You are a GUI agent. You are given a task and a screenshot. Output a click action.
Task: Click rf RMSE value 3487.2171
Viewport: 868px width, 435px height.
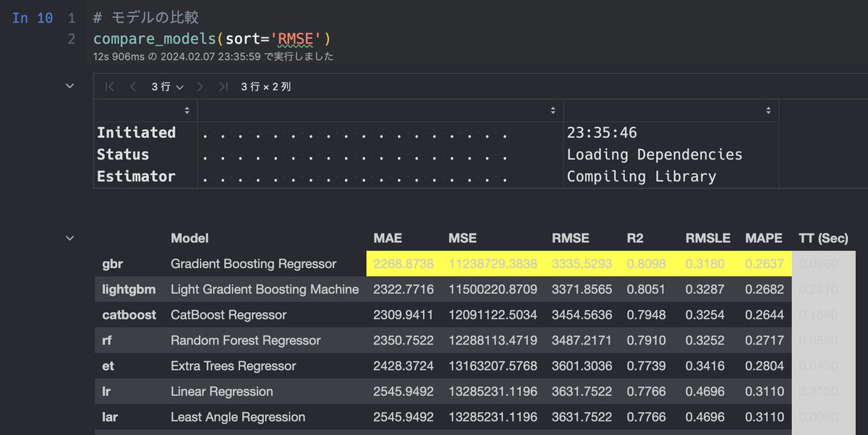tap(582, 340)
